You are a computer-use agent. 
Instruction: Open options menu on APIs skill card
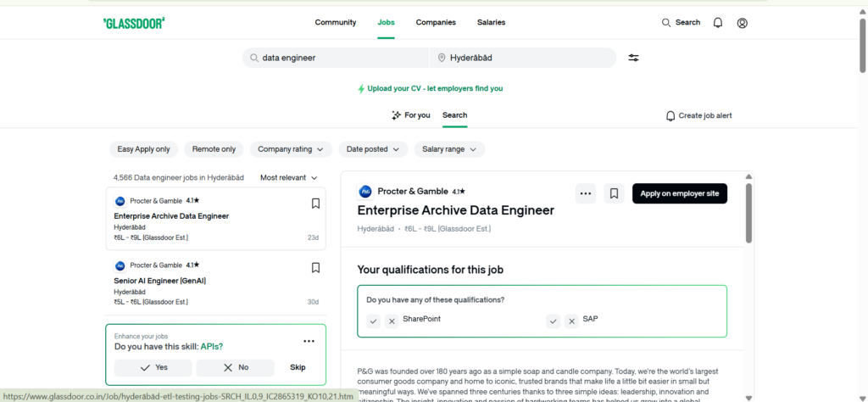(309, 341)
